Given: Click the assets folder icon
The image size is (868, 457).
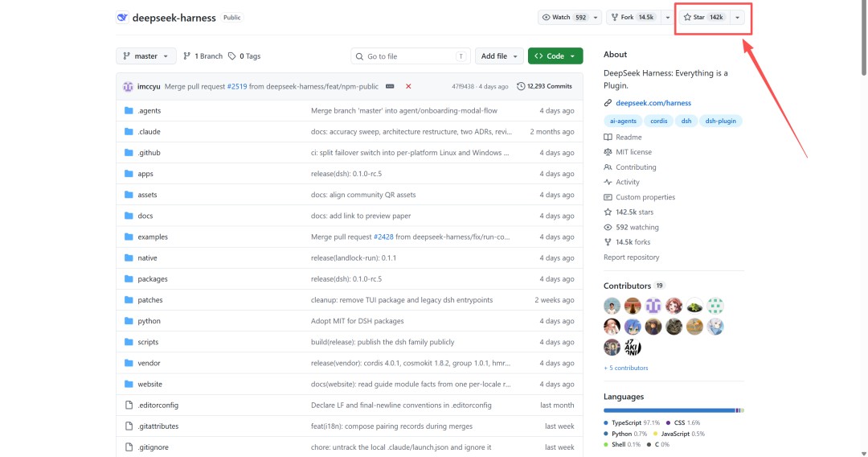Looking at the screenshot, I should click(129, 195).
